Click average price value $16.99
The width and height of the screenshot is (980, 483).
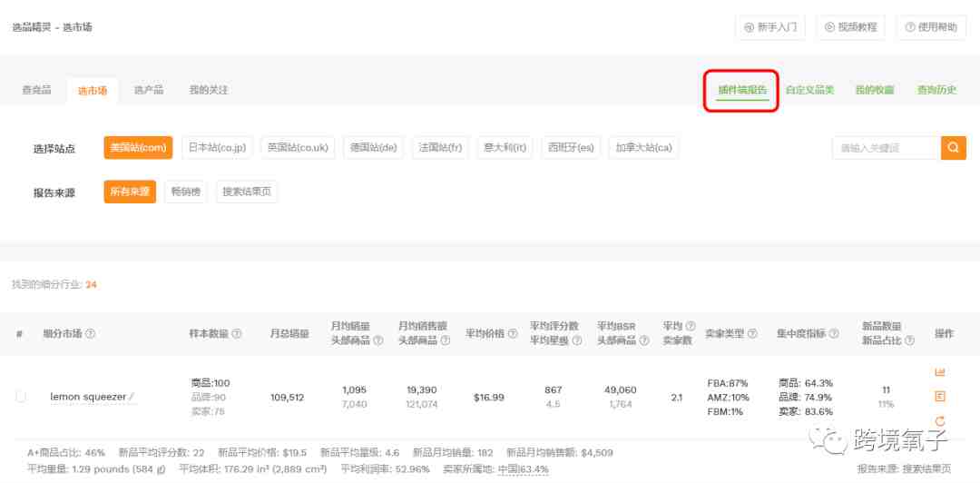tap(489, 398)
